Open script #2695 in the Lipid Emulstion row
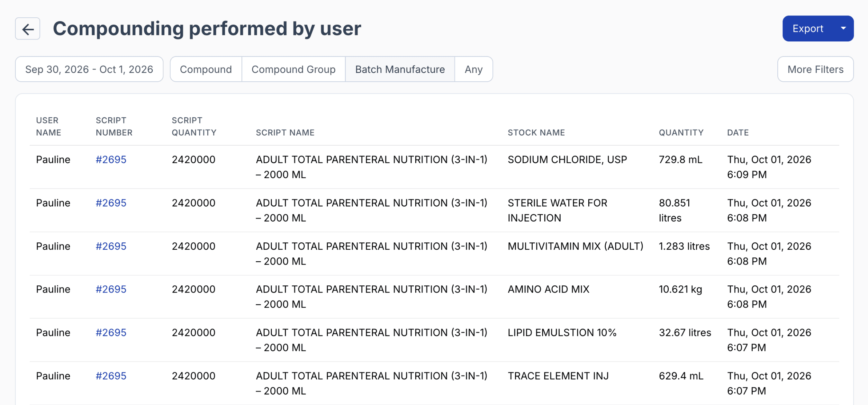This screenshot has height=405, width=868. click(x=111, y=333)
